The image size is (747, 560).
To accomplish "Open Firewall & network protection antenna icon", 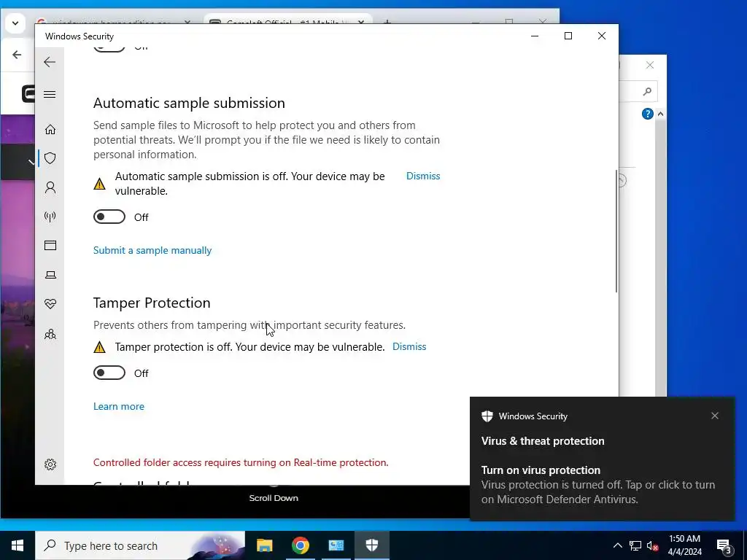I will [x=50, y=217].
